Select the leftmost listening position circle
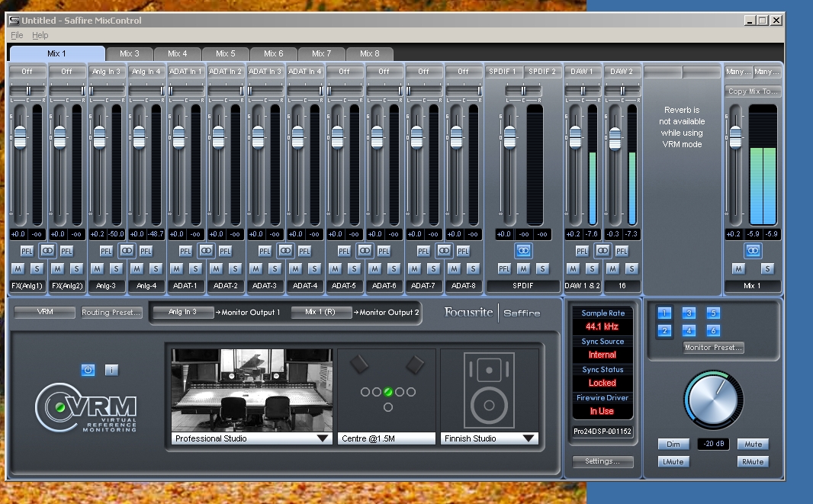Image resolution: width=813 pixels, height=504 pixels. point(365,392)
